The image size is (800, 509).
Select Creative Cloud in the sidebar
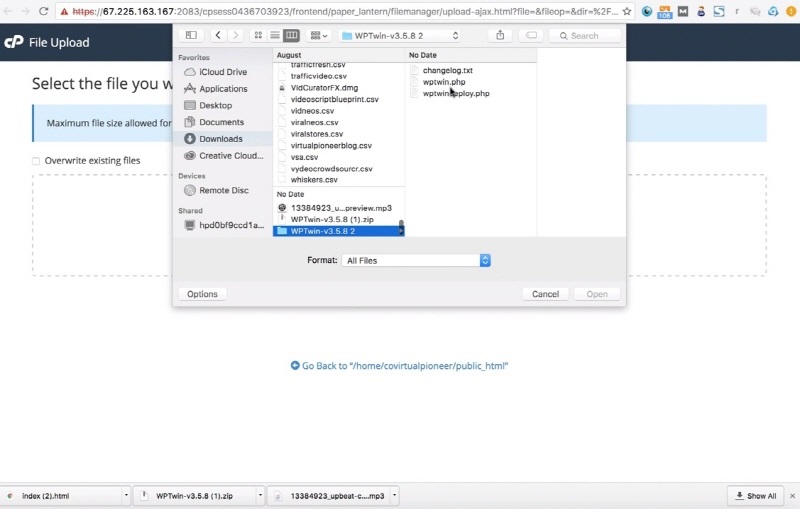point(222,156)
